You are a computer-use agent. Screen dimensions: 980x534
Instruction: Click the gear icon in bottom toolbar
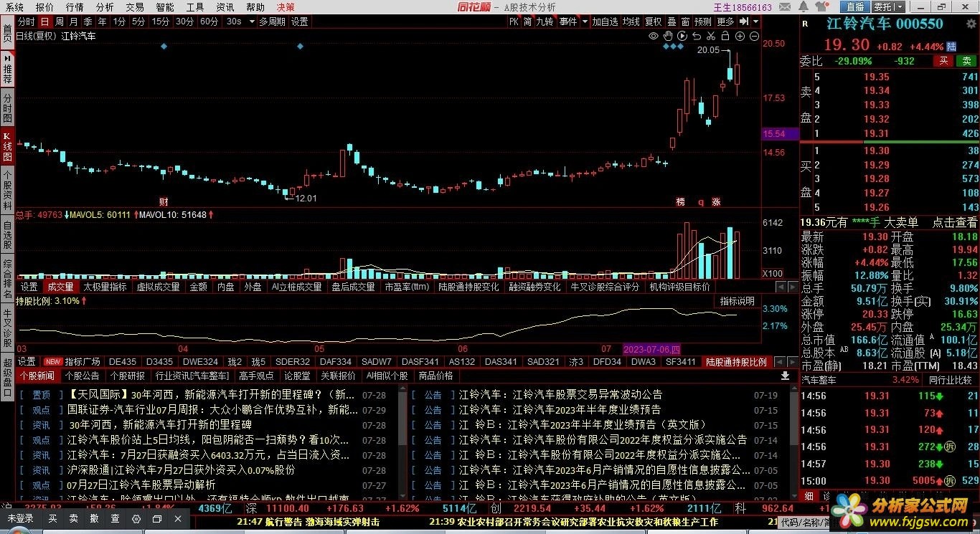tap(136, 519)
